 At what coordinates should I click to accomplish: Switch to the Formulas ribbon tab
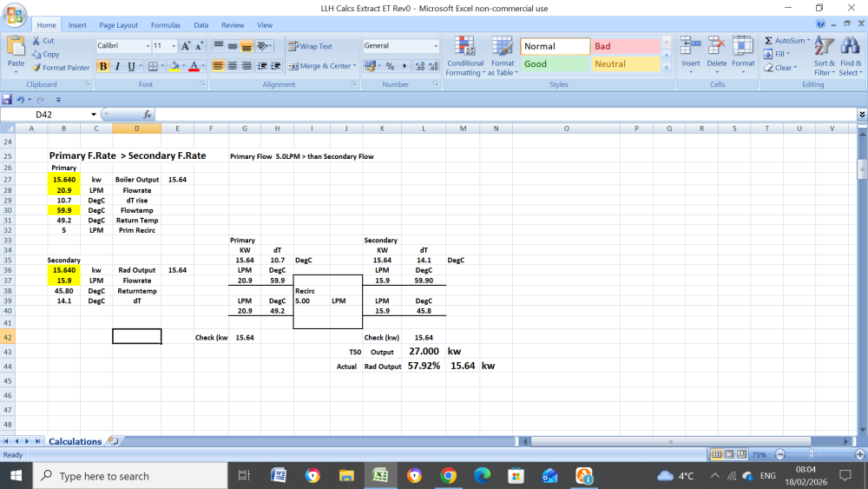pos(166,25)
